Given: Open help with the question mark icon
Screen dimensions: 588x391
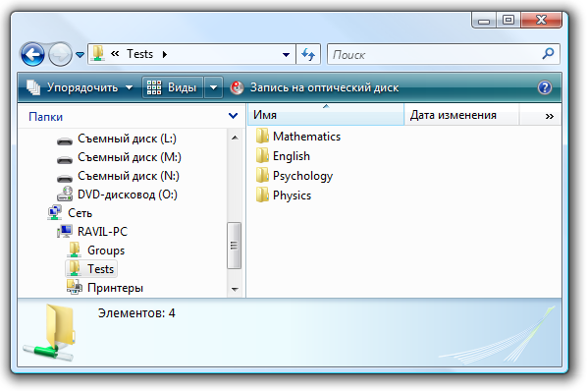Looking at the screenshot, I should [545, 87].
